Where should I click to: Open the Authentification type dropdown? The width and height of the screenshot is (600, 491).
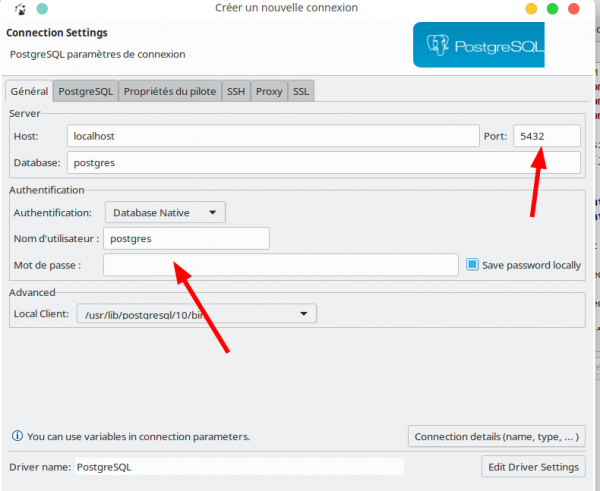165,212
